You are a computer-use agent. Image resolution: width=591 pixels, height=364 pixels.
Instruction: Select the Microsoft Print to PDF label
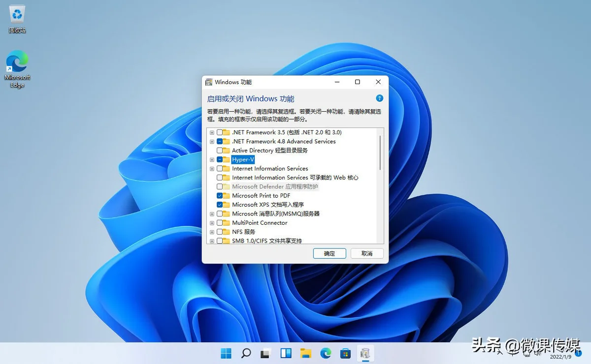point(261,196)
